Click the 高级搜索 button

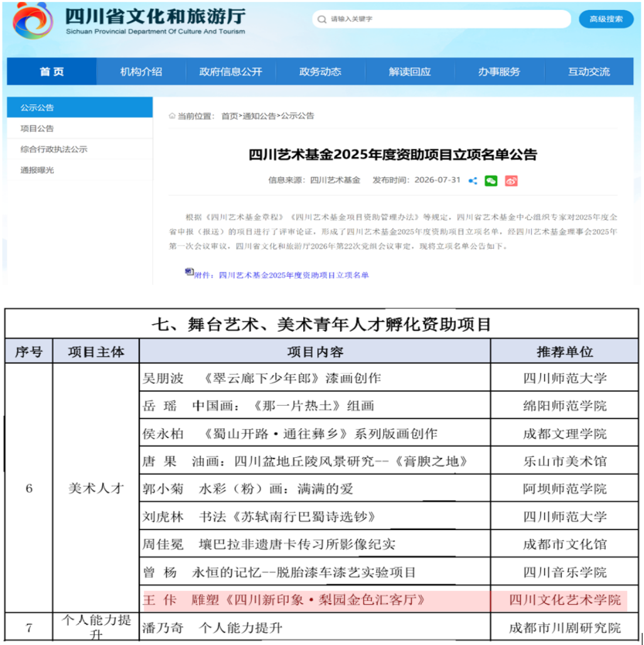tap(606, 19)
